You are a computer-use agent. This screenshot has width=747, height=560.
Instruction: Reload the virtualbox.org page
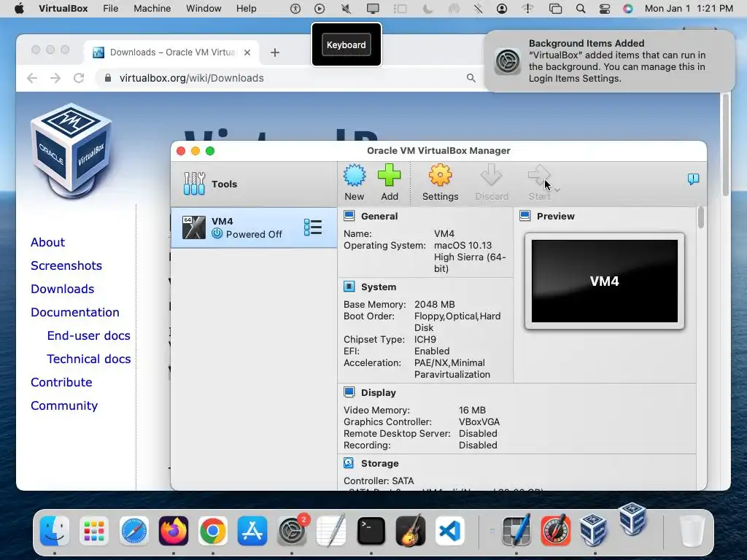[x=79, y=78]
